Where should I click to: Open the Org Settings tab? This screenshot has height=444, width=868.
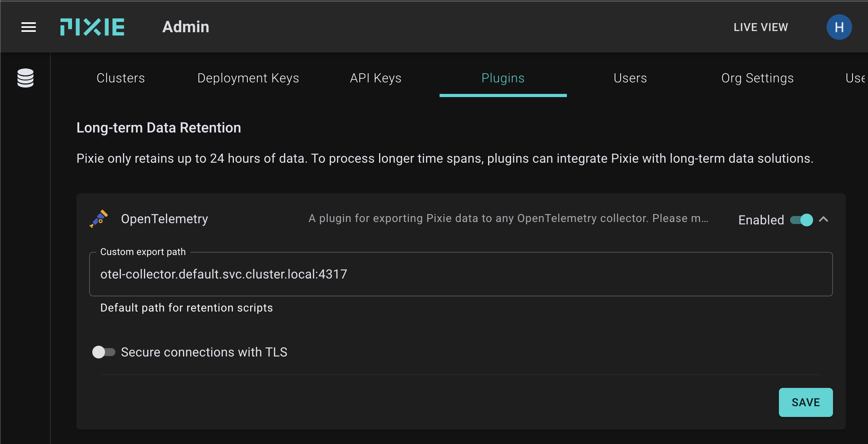point(757,78)
